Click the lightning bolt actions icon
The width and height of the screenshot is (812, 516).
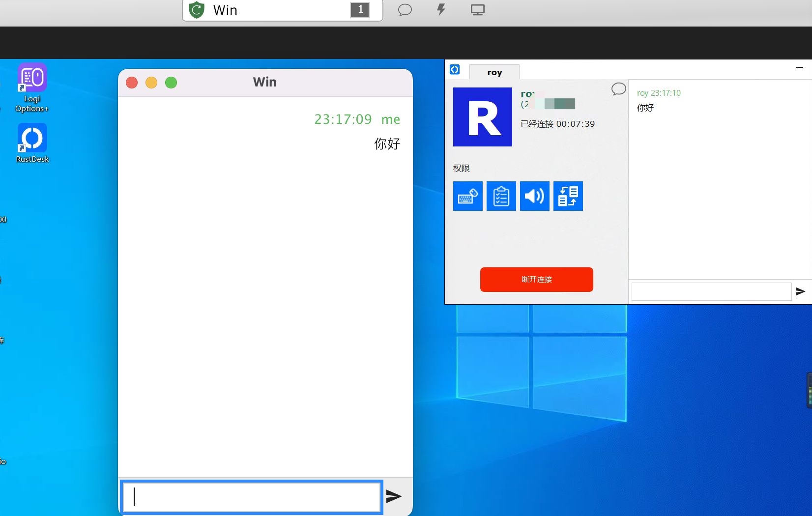click(x=441, y=10)
